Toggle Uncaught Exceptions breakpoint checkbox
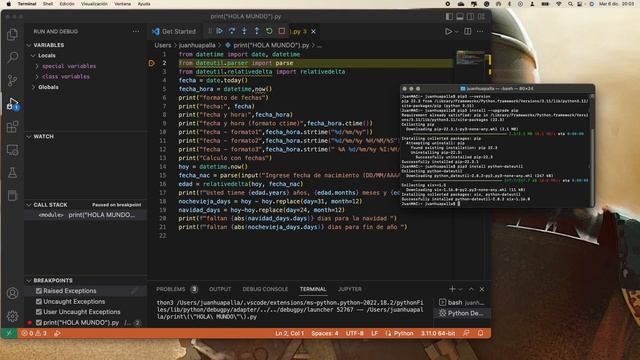The height and width of the screenshot is (360, 640). tap(39, 302)
